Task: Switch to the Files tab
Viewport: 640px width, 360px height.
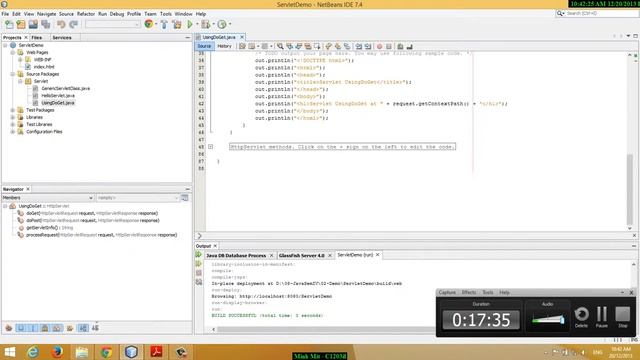Action: [37, 38]
